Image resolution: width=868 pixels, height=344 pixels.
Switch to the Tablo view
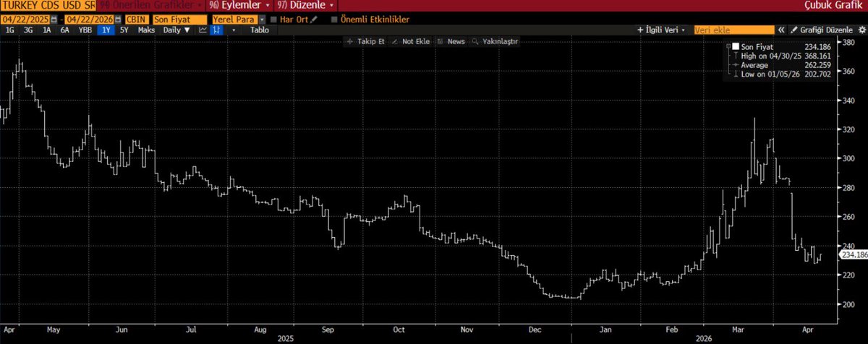point(260,30)
